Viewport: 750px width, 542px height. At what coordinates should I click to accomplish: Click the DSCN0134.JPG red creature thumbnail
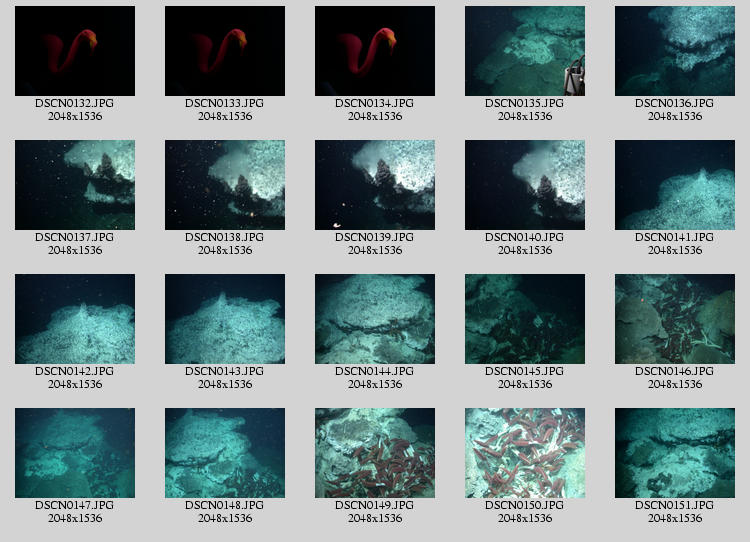(374, 51)
